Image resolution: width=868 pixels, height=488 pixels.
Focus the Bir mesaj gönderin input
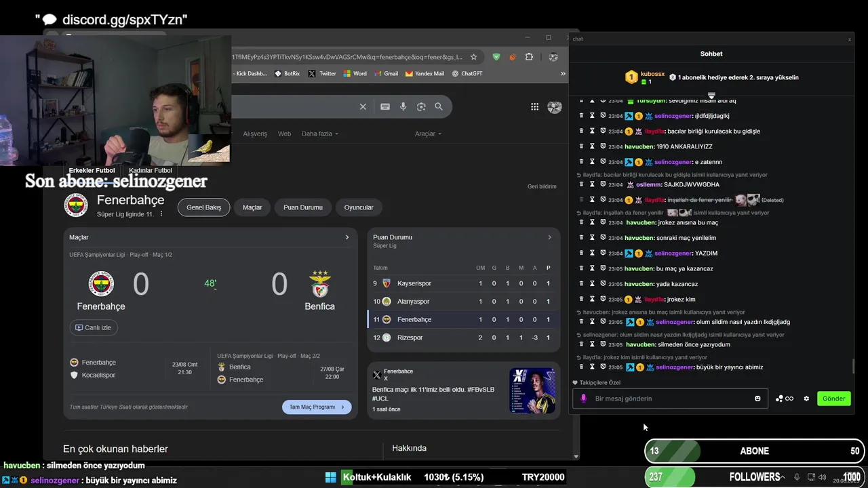[671, 399]
